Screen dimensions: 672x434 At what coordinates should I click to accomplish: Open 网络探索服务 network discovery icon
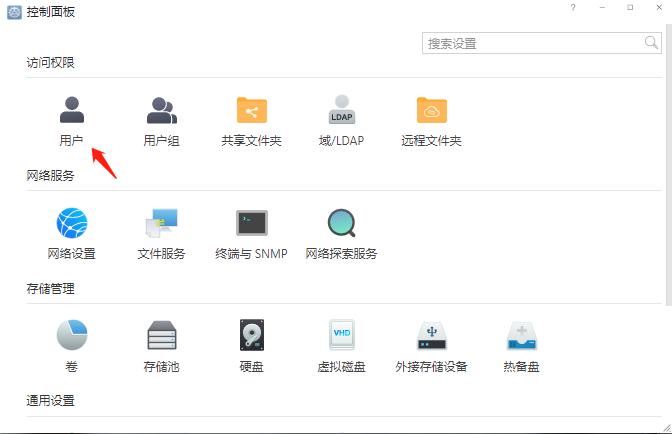[x=342, y=223]
